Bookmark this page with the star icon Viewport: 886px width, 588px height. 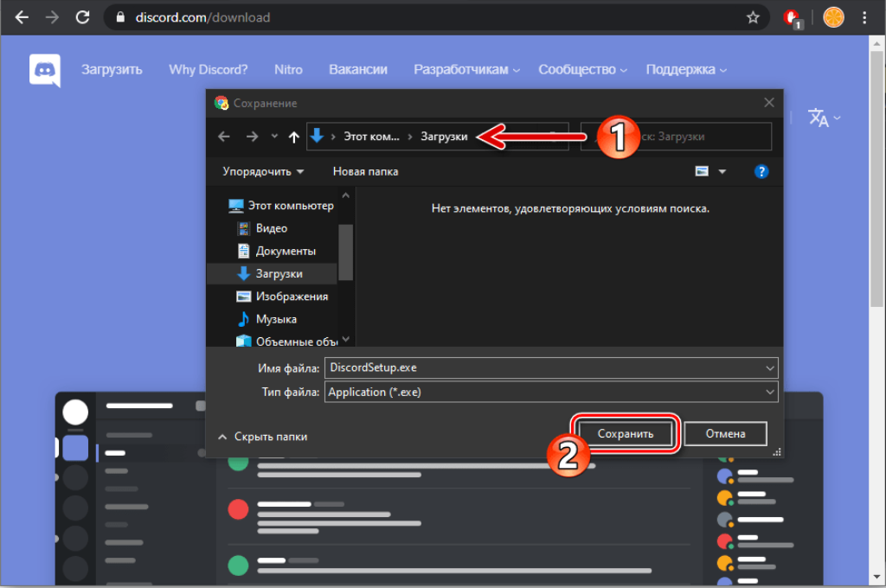click(753, 17)
